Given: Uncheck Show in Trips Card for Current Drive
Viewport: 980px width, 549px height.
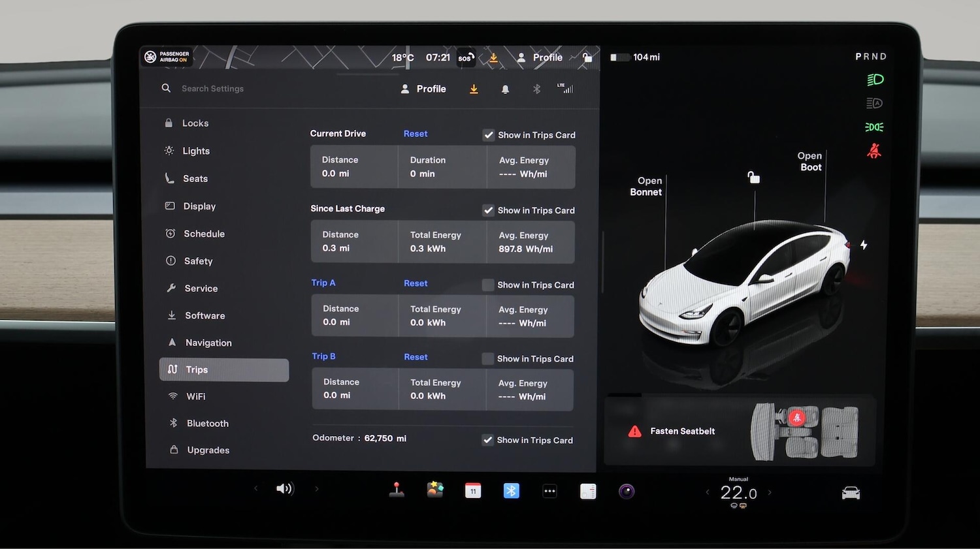Looking at the screenshot, I should 489,135.
